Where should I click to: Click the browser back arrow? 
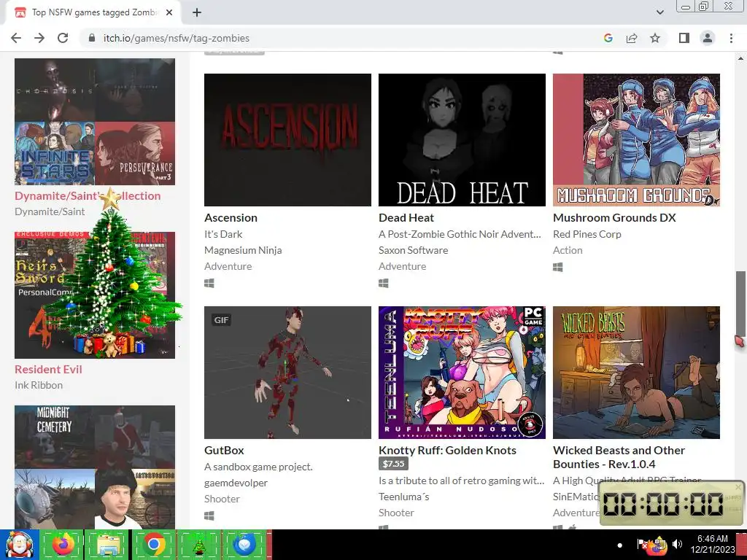click(16, 38)
